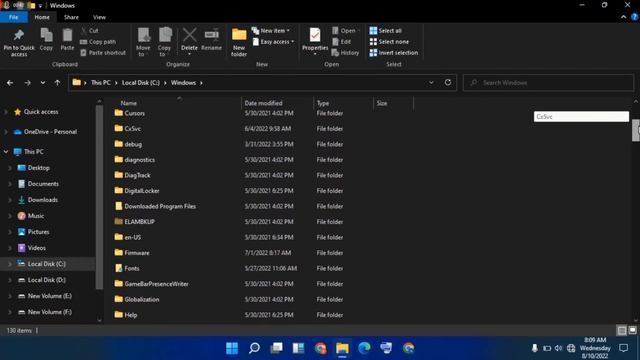The width and height of the screenshot is (640, 360).
Task: Open recent locations dropdown arrow
Action: (42, 83)
